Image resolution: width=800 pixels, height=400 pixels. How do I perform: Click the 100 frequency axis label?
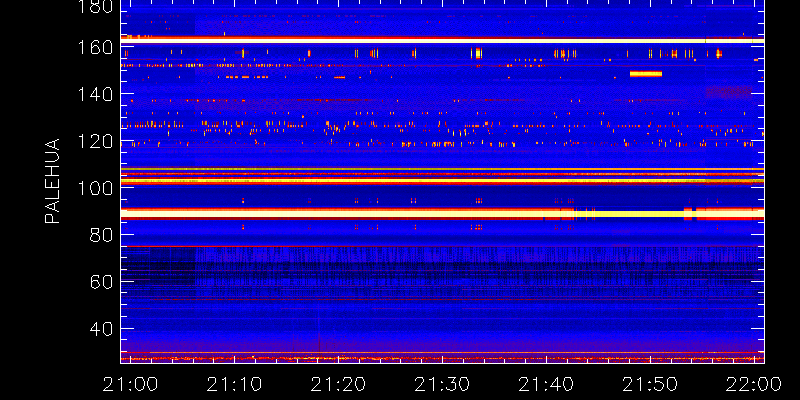96,188
